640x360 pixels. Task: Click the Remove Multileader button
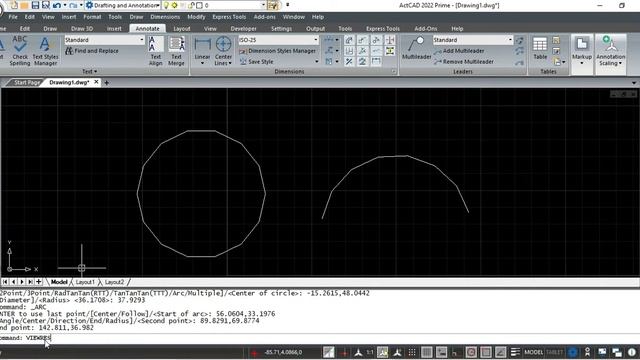point(464,62)
